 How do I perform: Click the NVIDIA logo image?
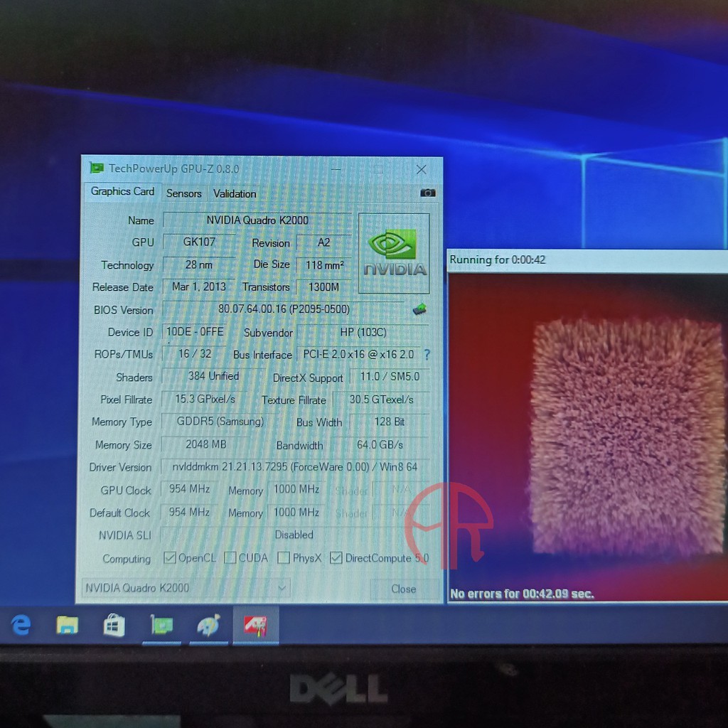pyautogui.click(x=394, y=253)
